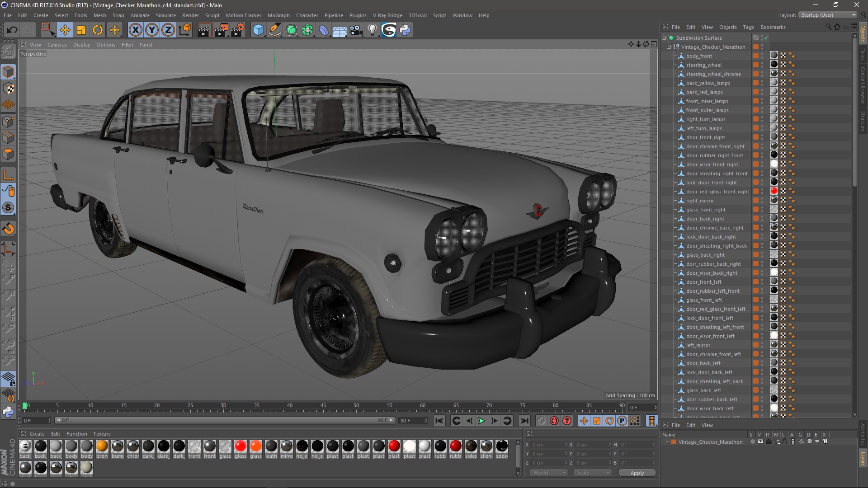This screenshot has height=488, width=868.
Task: Click the Array modeling object icon
Action: pos(307,30)
